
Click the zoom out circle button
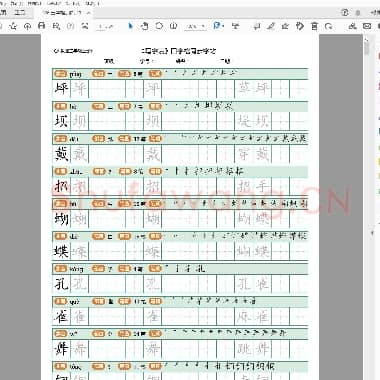159,26
